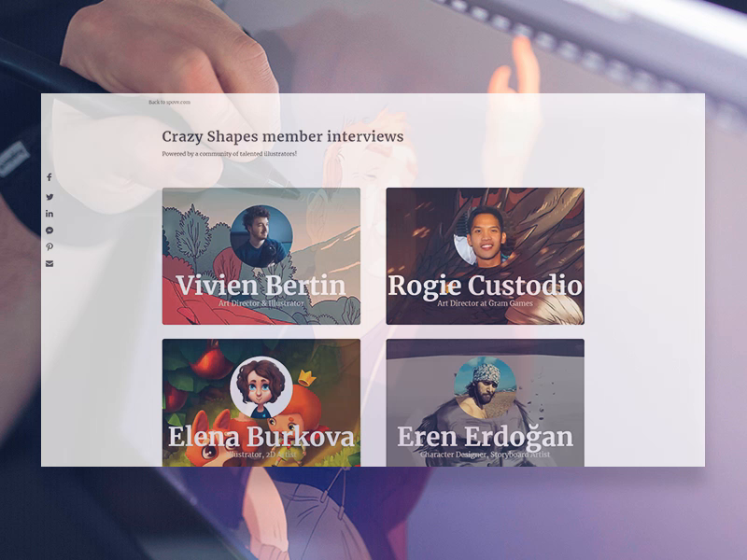The image size is (747, 560).
Task: Open Rogie Custodio interview card
Action: pyautogui.click(x=485, y=256)
